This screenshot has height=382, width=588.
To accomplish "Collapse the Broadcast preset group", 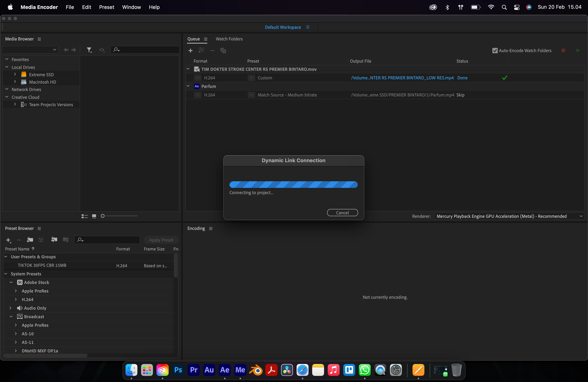I will click(x=11, y=316).
